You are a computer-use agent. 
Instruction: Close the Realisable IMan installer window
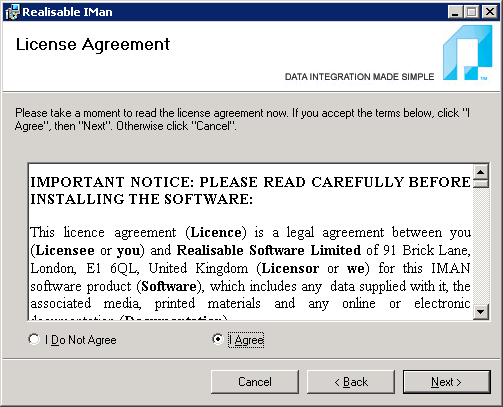(490, 12)
